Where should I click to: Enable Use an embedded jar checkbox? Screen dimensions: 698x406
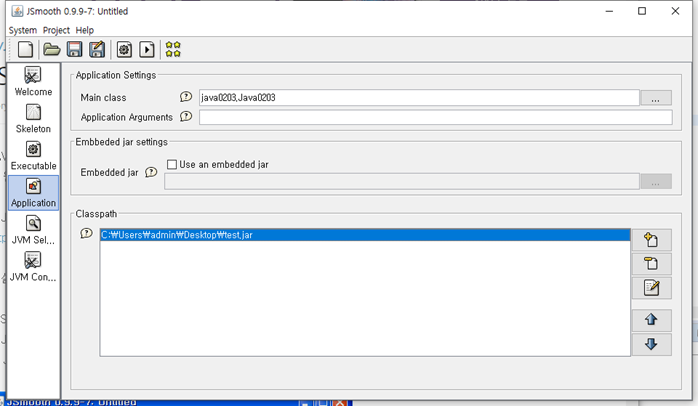click(172, 165)
